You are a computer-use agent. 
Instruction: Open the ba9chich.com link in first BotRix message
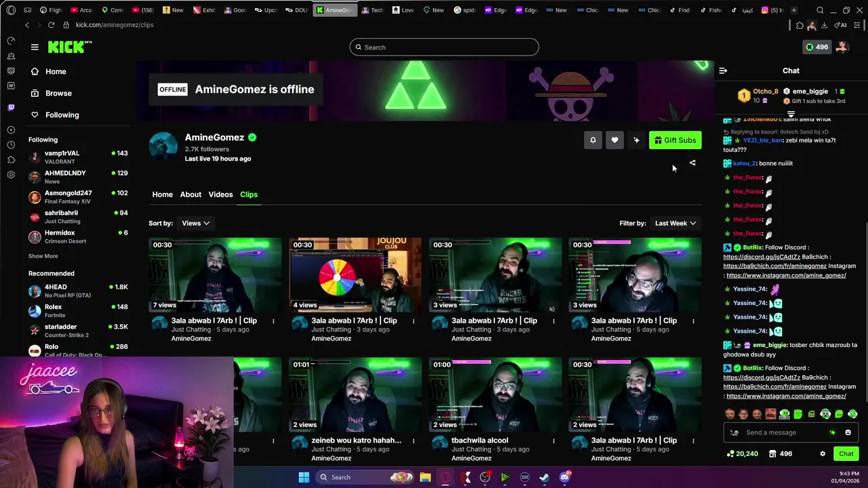[x=775, y=266]
